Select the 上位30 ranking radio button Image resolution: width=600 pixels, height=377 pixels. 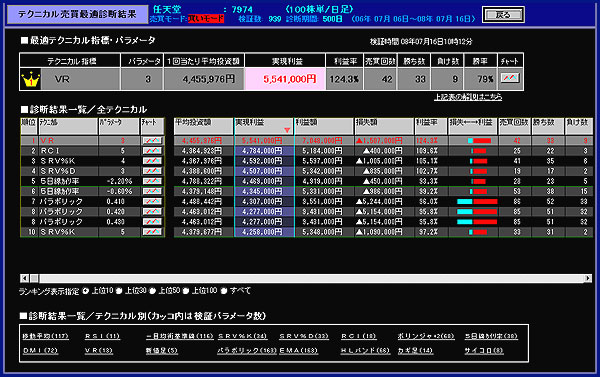119,291
